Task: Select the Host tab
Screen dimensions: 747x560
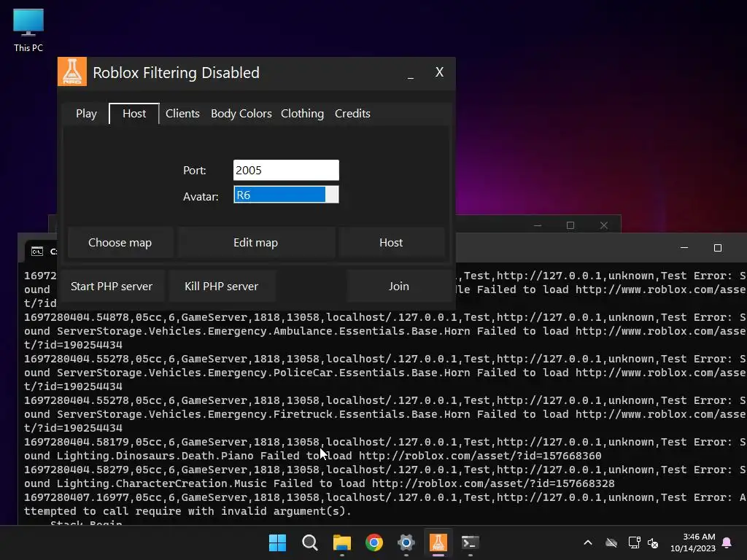Action: pos(134,113)
